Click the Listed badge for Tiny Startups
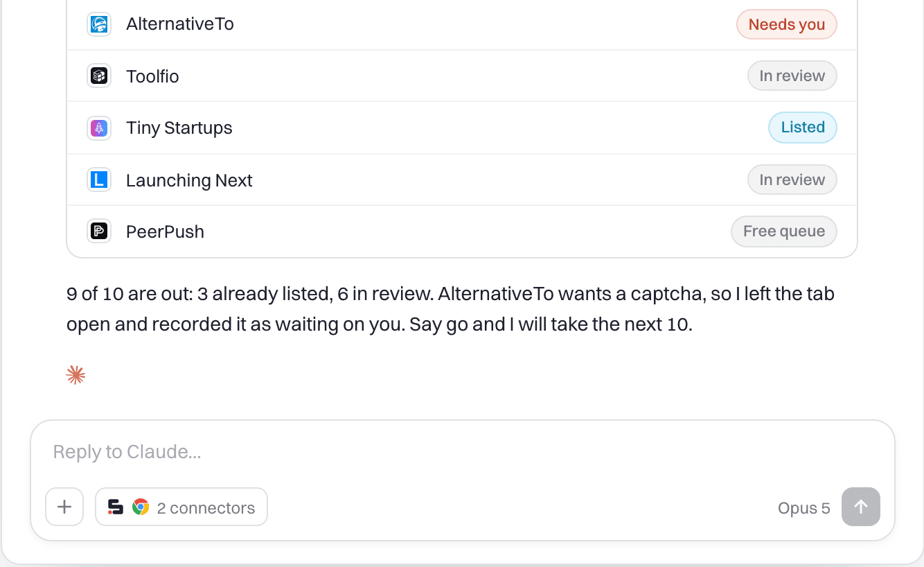Image resolution: width=924 pixels, height=567 pixels. pos(803,128)
